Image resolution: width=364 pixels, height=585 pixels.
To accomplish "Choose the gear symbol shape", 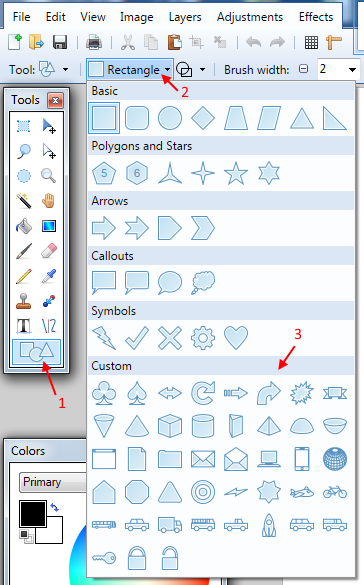I will 203,338.
